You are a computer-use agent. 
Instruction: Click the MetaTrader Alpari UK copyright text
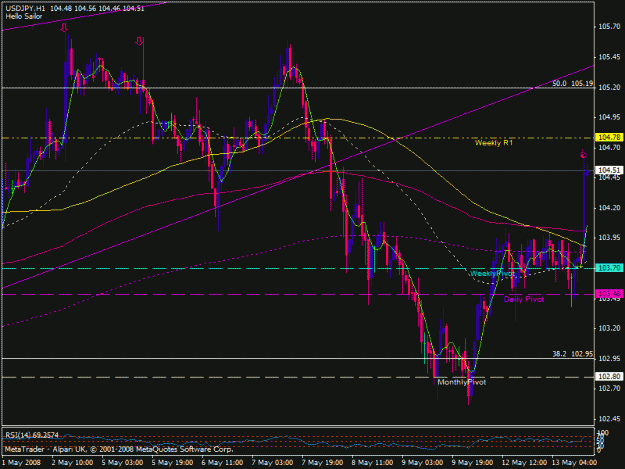pyautogui.click(x=119, y=449)
